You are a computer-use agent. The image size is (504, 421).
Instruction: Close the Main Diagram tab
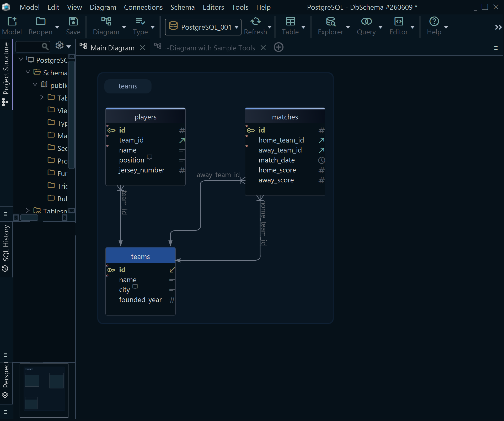(142, 48)
